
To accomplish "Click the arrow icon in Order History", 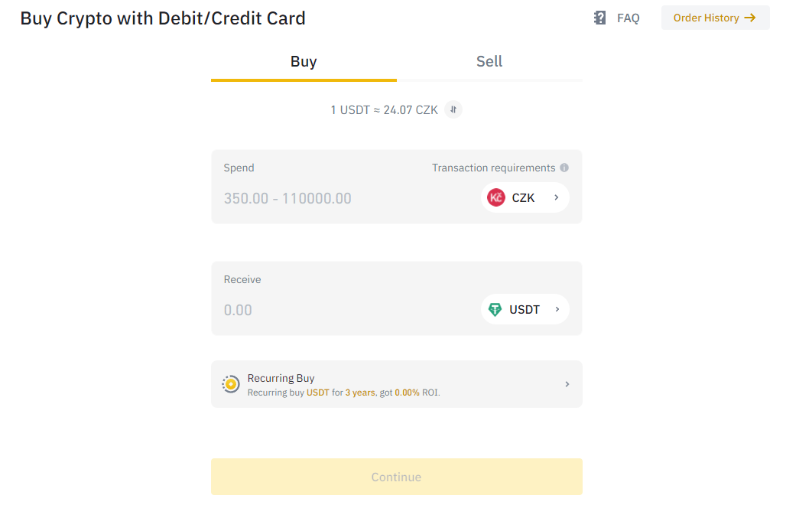I will coord(750,18).
